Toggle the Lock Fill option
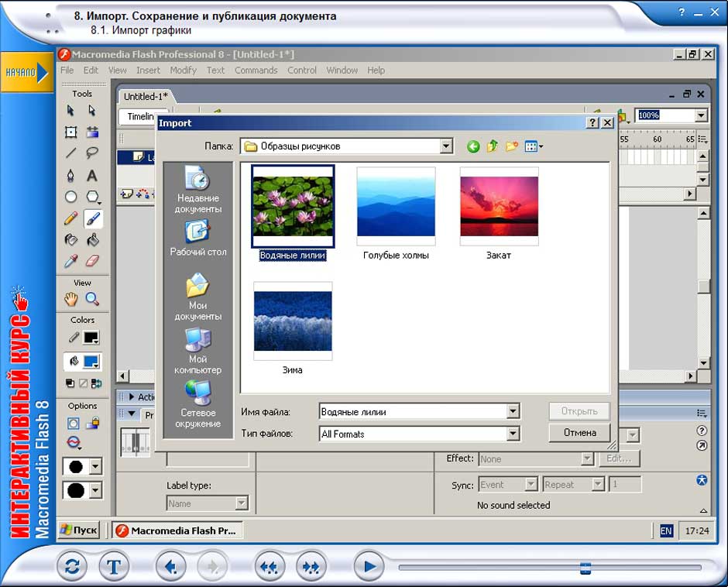Viewport: 728px width, 587px height. (x=93, y=424)
